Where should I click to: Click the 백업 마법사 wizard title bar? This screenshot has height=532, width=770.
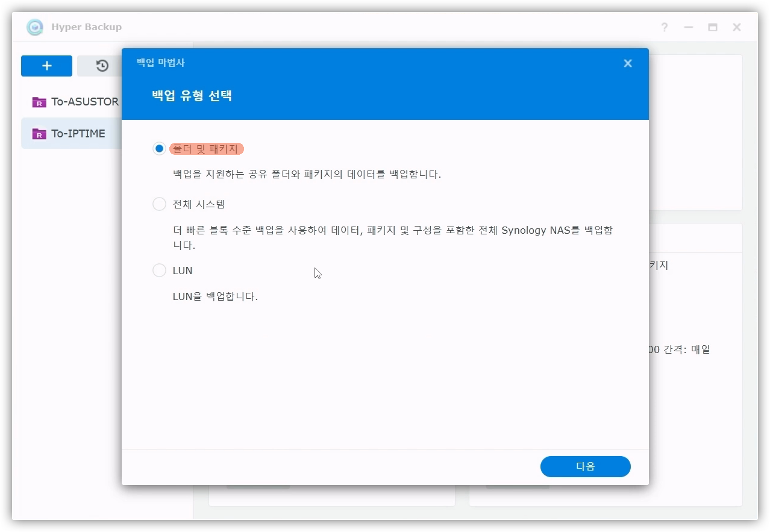[x=362, y=63]
